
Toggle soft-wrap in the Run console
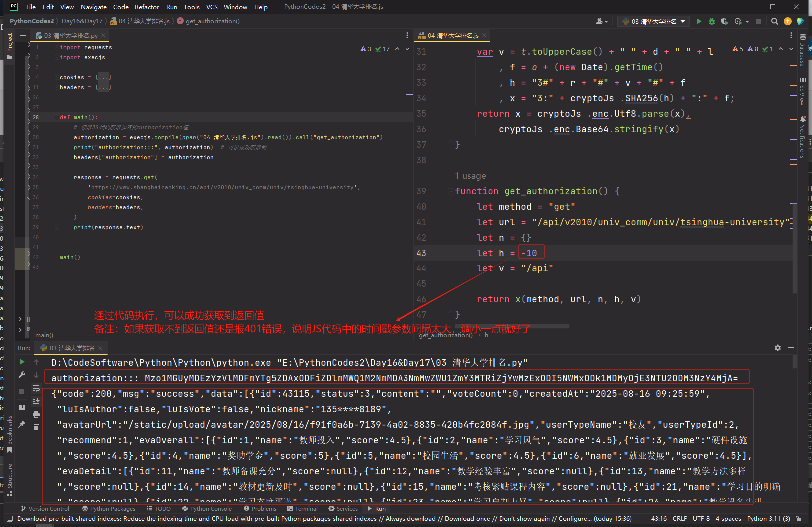click(x=36, y=388)
